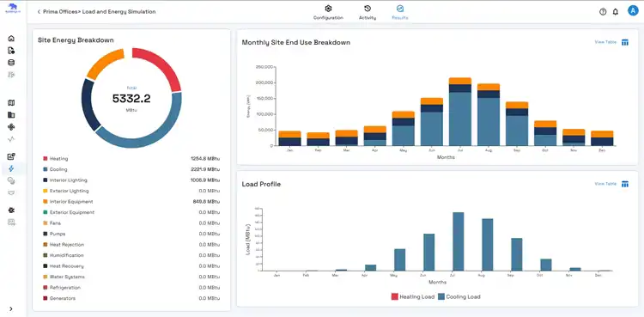Click the map icon in sidebar
The width and height of the screenshot is (644, 317).
(11, 103)
